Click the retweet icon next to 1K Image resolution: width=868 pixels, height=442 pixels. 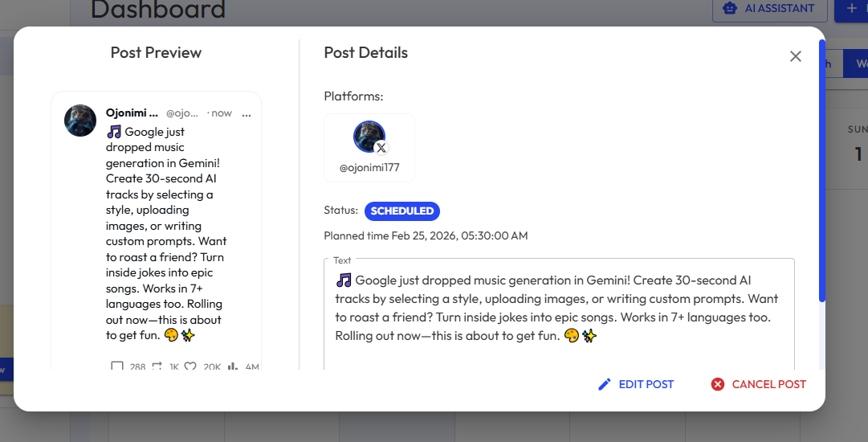pyautogui.click(x=157, y=366)
